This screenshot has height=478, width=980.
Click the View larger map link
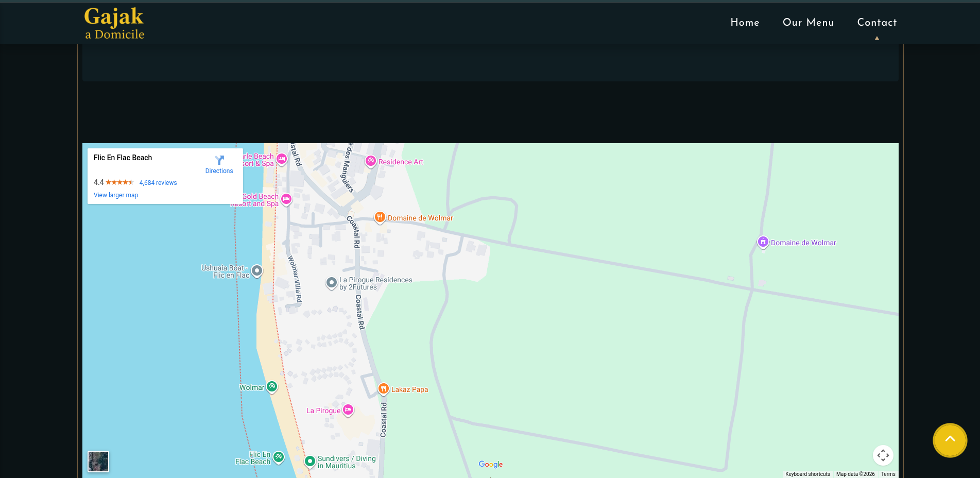pos(116,195)
